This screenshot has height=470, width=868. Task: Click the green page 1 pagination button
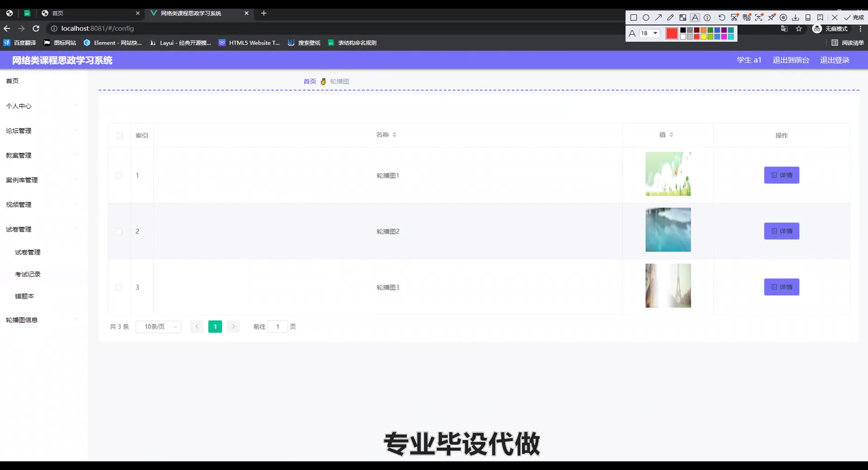pos(215,326)
